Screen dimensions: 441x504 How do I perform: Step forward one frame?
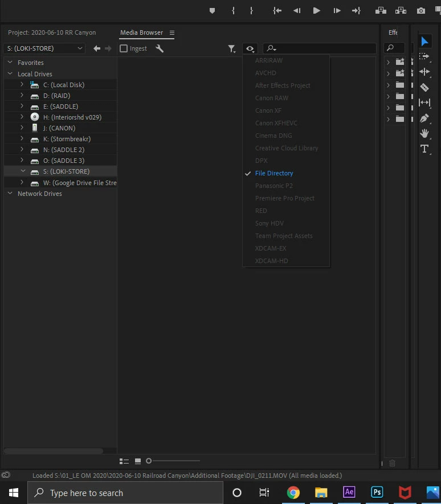[x=337, y=11]
